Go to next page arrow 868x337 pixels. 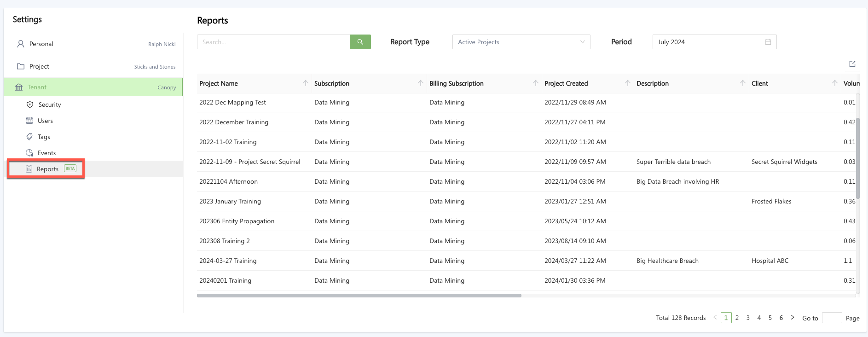pyautogui.click(x=793, y=318)
